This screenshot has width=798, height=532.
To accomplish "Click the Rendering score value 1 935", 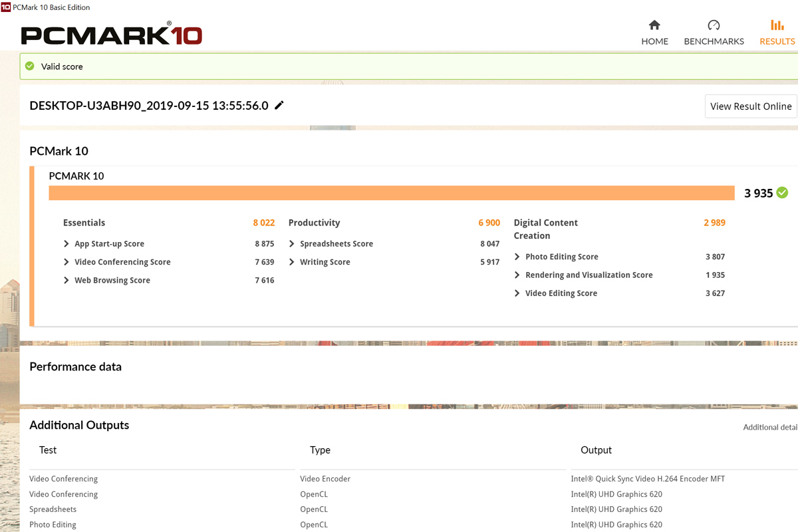I will click(716, 275).
